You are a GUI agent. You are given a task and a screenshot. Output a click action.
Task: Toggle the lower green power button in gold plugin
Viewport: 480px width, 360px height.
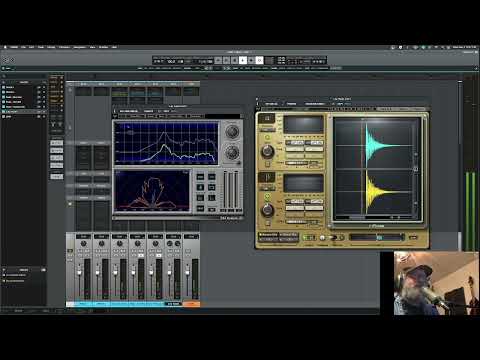[x=267, y=197]
